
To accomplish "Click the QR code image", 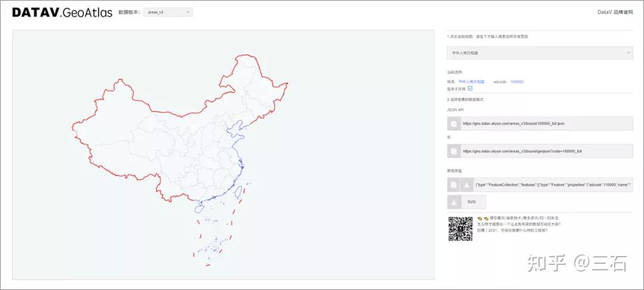I will point(460,229).
